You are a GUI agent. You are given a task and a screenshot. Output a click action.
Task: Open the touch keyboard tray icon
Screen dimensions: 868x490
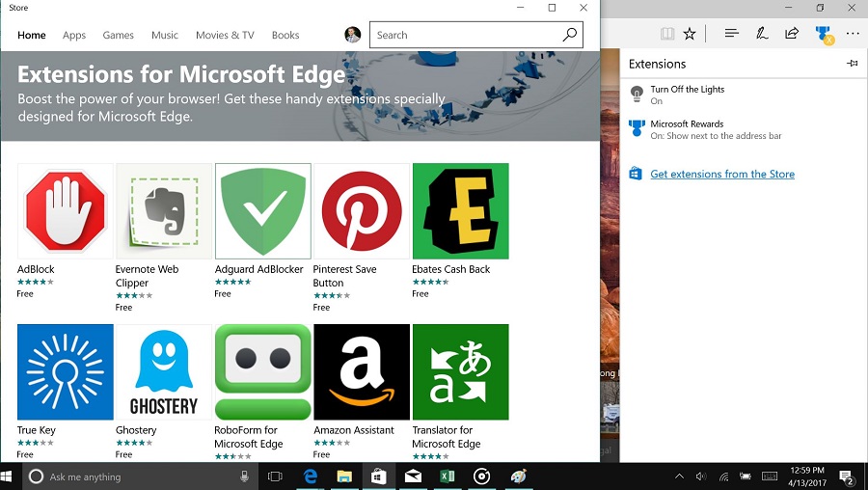770,476
